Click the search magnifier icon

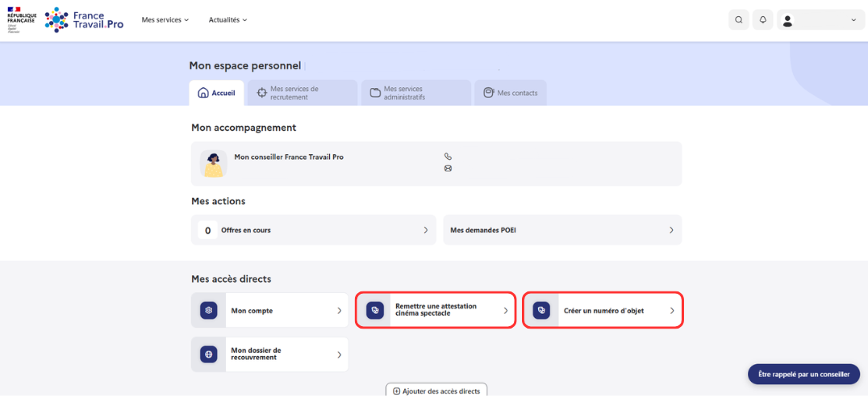point(738,19)
